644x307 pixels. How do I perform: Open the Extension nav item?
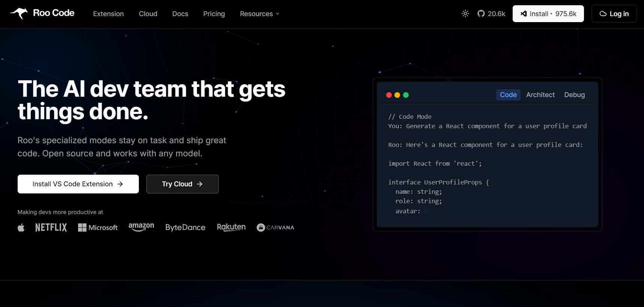coord(108,14)
